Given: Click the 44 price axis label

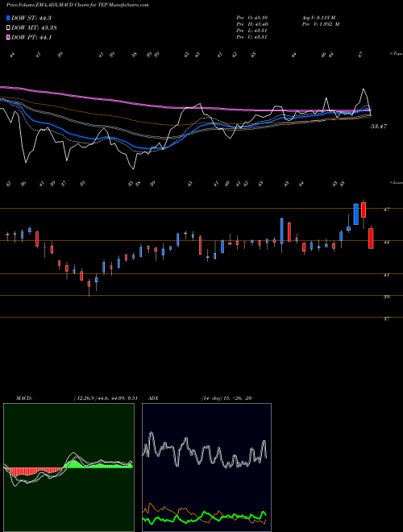Looking at the screenshot, I should pyautogui.click(x=386, y=243).
